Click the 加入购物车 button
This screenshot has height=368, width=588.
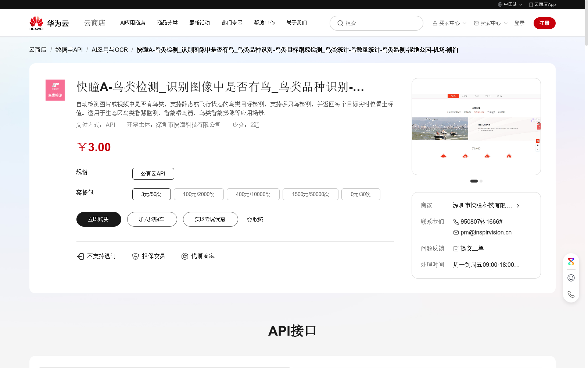point(152,219)
